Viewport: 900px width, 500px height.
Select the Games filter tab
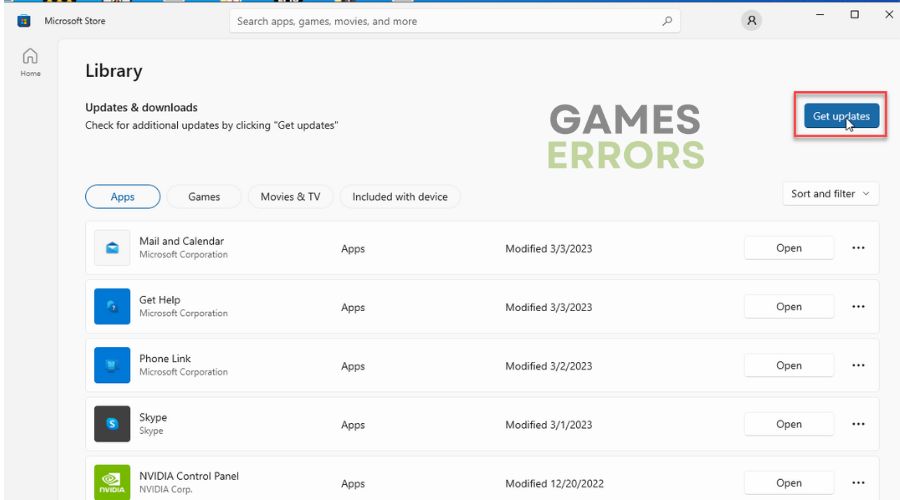[x=204, y=197]
